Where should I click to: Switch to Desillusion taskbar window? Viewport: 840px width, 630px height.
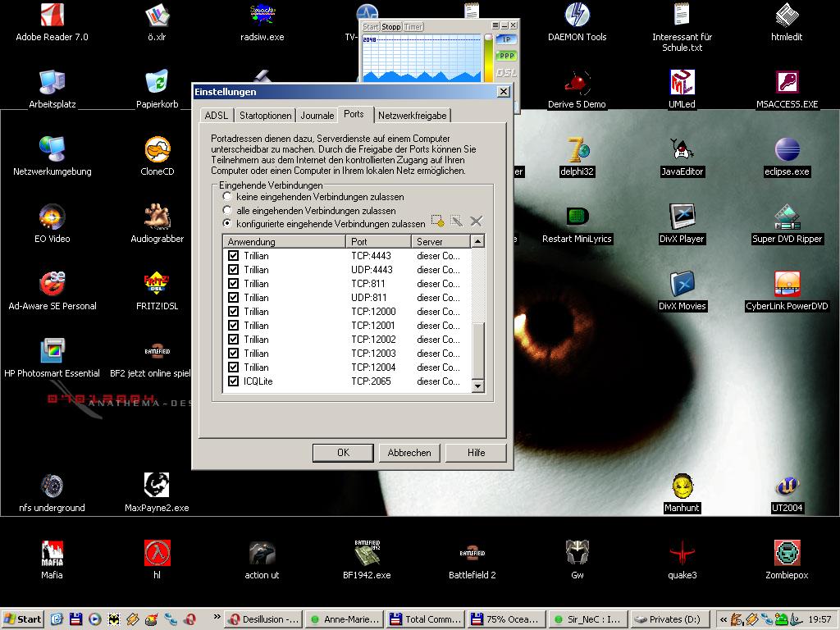point(263,619)
